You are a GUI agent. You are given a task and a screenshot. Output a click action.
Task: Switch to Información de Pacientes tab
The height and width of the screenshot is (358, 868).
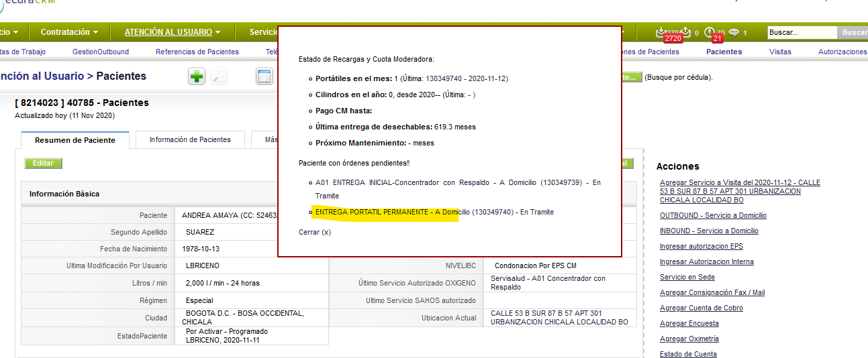click(190, 139)
